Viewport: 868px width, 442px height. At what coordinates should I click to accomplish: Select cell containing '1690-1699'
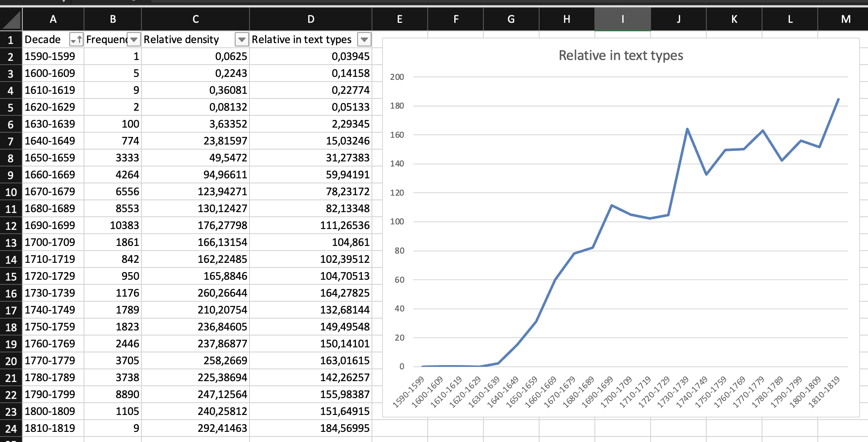53,226
